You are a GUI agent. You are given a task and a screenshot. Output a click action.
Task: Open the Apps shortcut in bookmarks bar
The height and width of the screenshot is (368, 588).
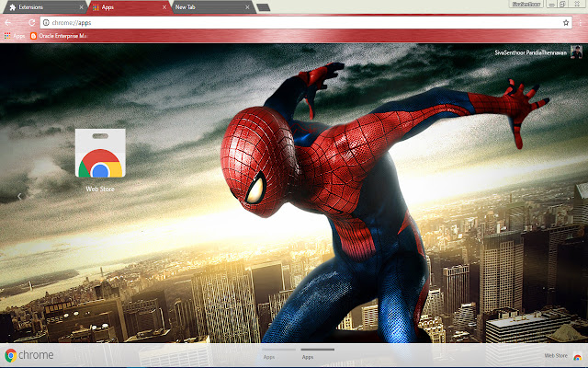15,36
